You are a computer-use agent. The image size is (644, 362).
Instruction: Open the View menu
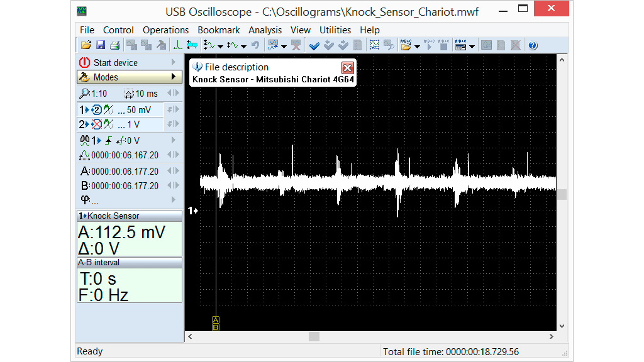click(x=300, y=30)
